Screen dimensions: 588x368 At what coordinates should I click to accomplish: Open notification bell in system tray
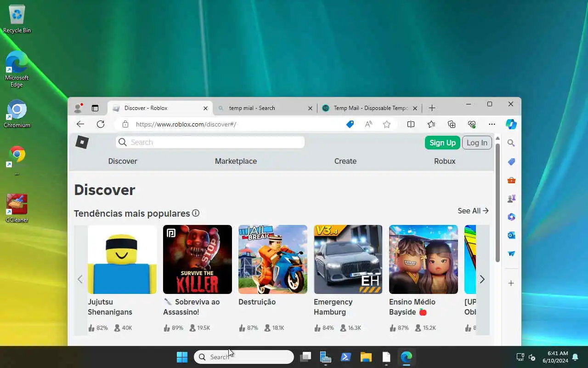[575, 357]
